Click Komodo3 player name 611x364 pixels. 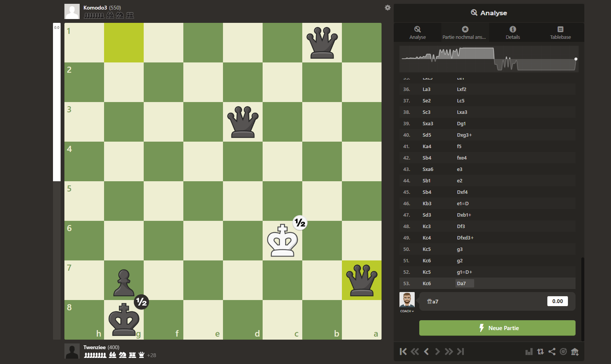click(x=95, y=8)
